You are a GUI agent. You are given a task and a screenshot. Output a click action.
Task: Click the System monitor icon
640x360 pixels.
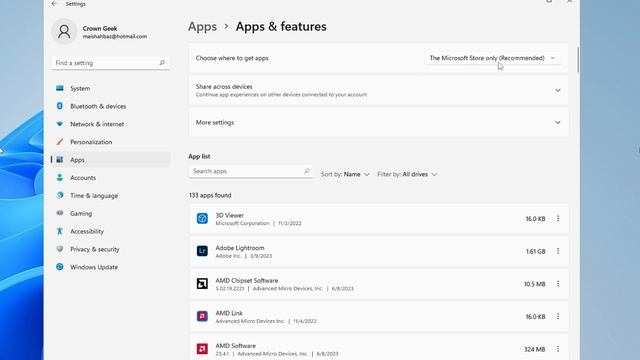pos(60,88)
